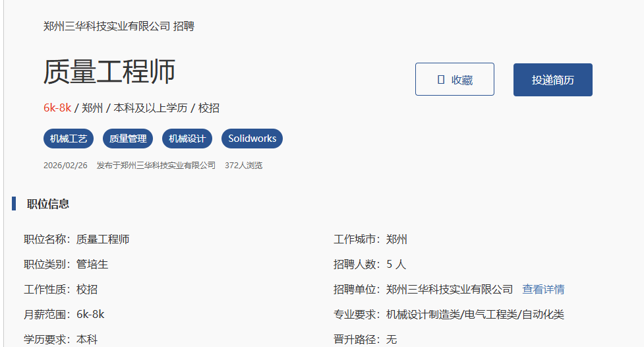
Task: Click the 职位信息 section heading
Action: pos(48,204)
